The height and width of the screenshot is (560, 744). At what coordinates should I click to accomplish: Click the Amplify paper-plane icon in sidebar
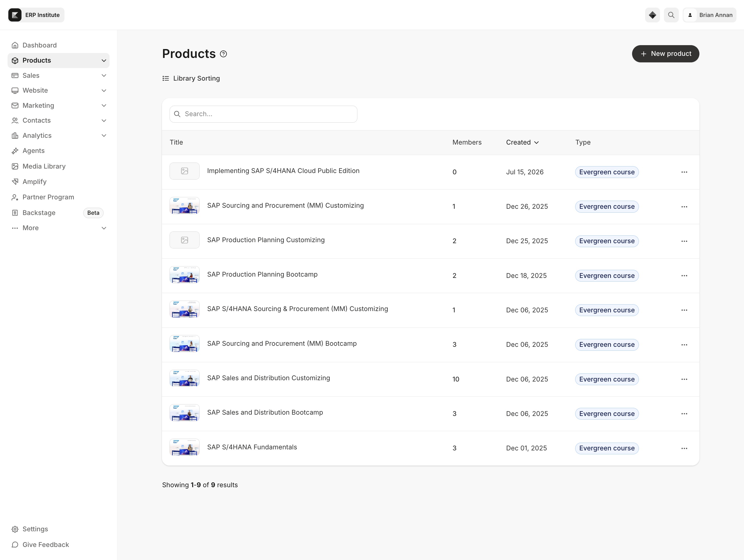coord(15,182)
